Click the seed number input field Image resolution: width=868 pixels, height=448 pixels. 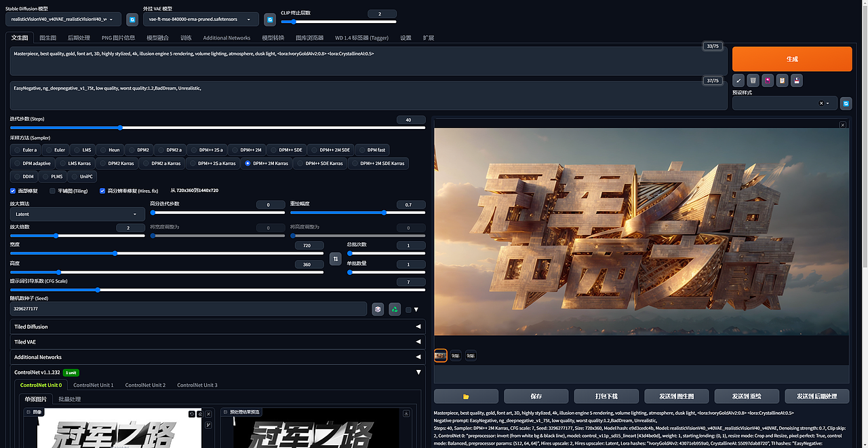click(x=189, y=309)
